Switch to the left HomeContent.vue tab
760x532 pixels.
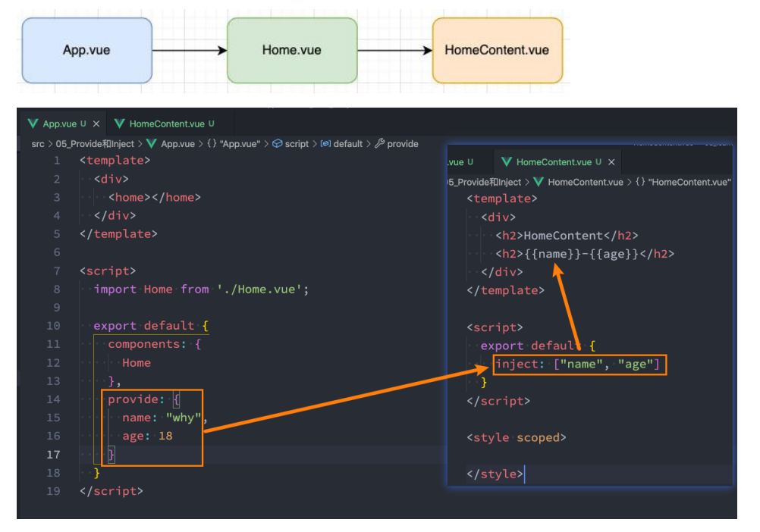(x=166, y=124)
